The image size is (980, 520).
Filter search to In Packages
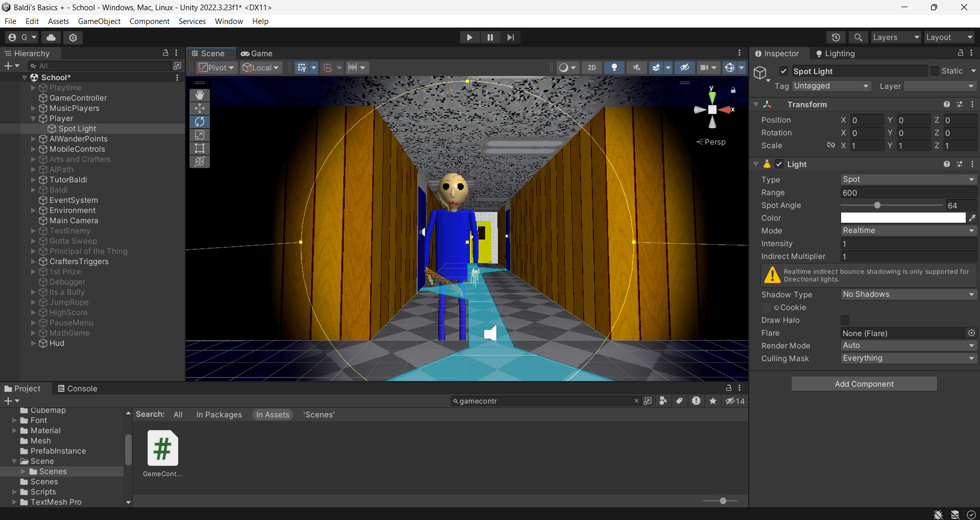219,415
